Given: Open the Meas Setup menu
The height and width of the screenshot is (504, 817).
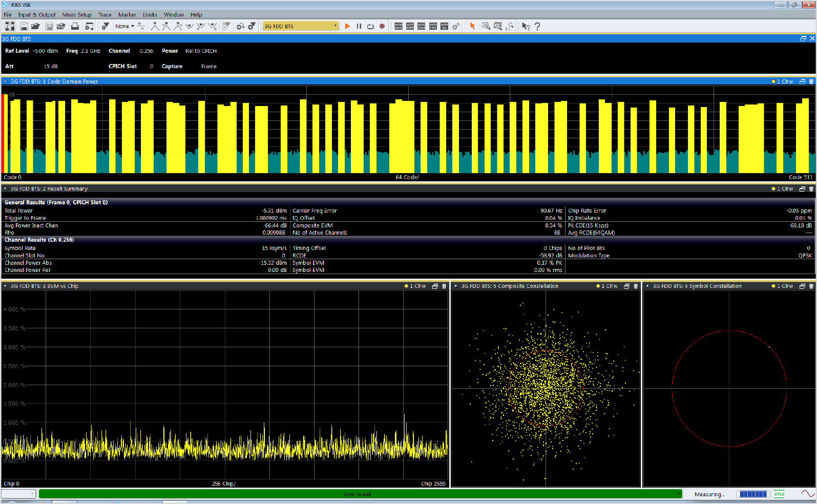Looking at the screenshot, I should pos(77,15).
